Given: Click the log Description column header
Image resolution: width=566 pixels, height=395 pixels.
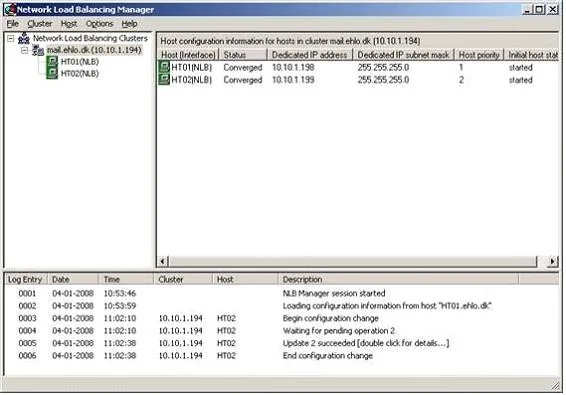Looking at the screenshot, I should pos(398,279).
